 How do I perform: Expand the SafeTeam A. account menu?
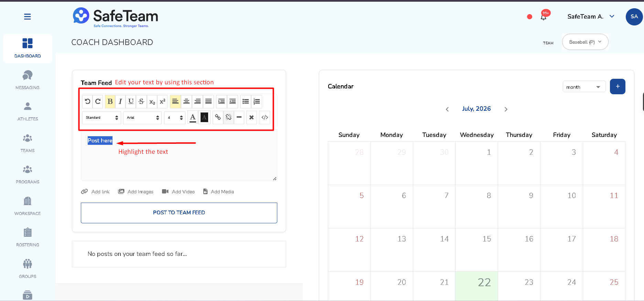click(x=591, y=17)
